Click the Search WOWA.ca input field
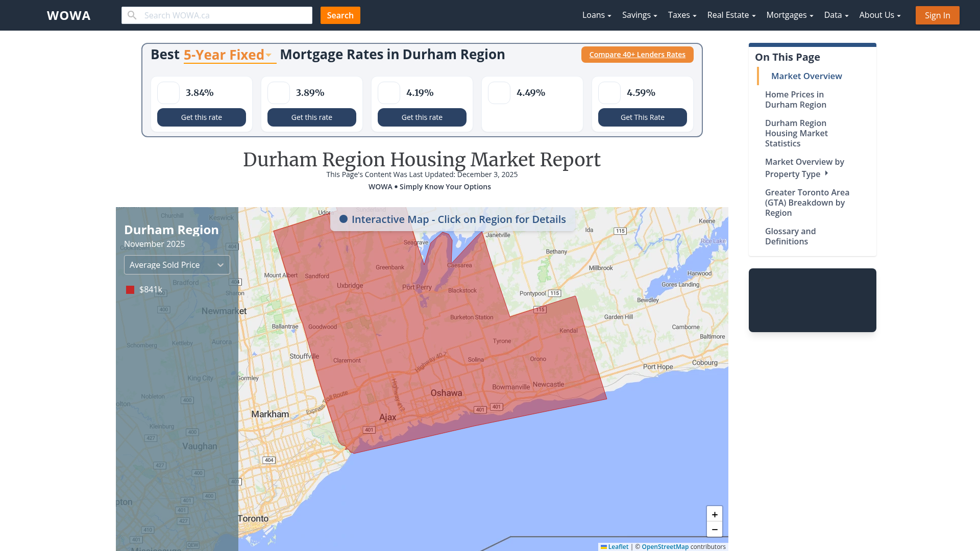 coord(225,15)
